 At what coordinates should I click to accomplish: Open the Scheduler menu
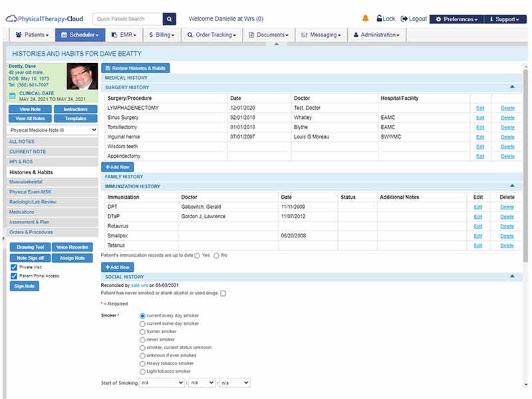pyautogui.click(x=80, y=35)
